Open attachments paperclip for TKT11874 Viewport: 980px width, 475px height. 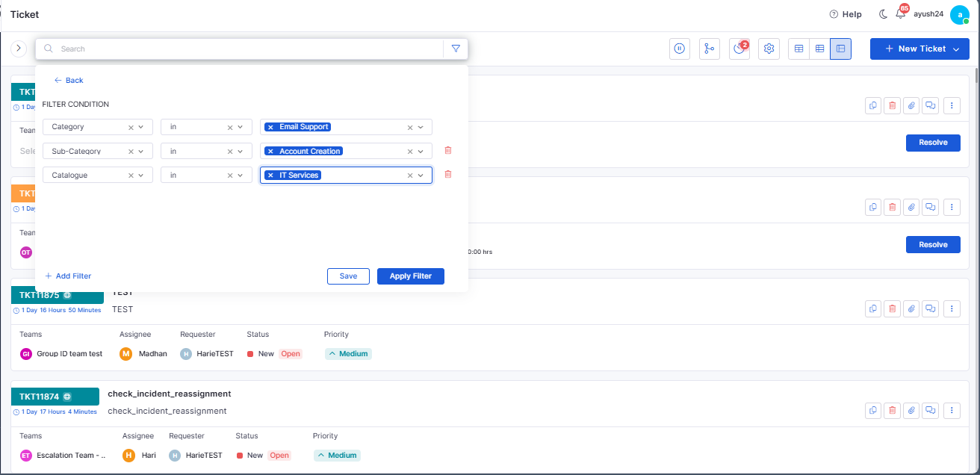(911, 409)
